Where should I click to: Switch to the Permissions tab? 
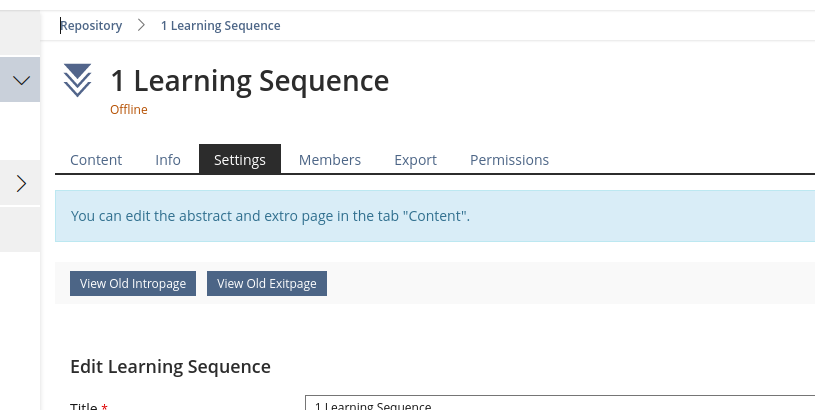(509, 160)
